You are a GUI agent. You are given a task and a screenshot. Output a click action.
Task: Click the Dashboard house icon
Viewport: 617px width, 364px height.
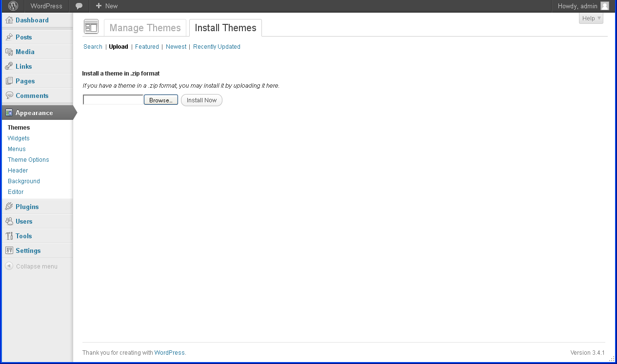[9, 20]
